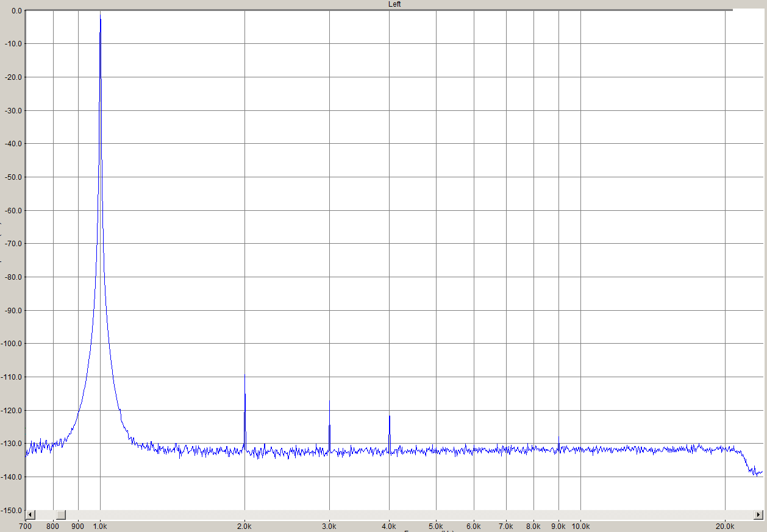The width and height of the screenshot is (767, 532).
Task: Click the "5.0k" frequency axis label
Action: coord(436,526)
